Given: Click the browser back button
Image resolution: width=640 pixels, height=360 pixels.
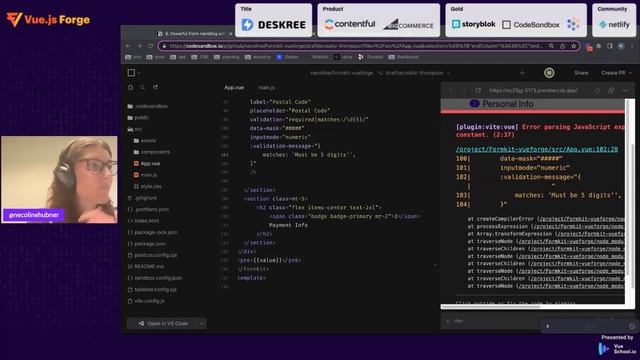Looking at the screenshot, I should [x=128, y=46].
